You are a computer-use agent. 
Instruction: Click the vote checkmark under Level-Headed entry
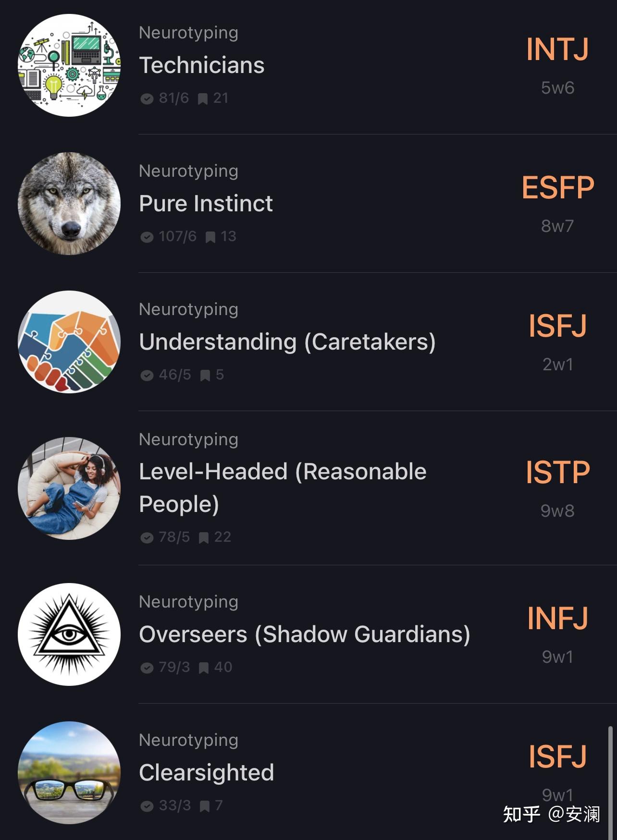coord(147,538)
